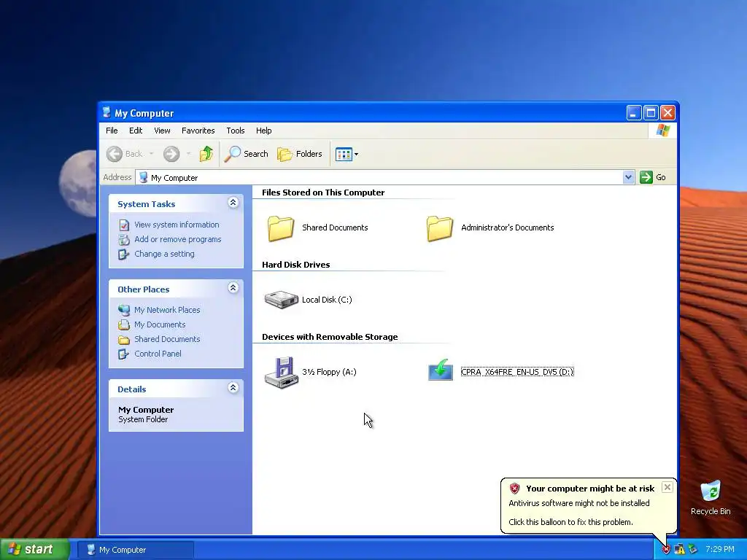Click the Administrator's Documents label
Image resolution: width=747 pixels, height=560 pixels.
[x=508, y=227]
